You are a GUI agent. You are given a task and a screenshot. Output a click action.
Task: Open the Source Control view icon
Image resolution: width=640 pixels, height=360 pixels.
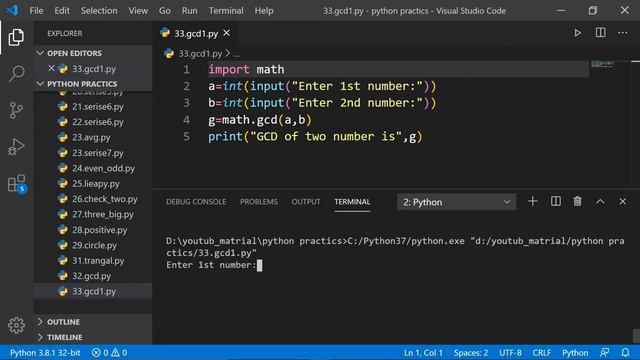coord(16,110)
